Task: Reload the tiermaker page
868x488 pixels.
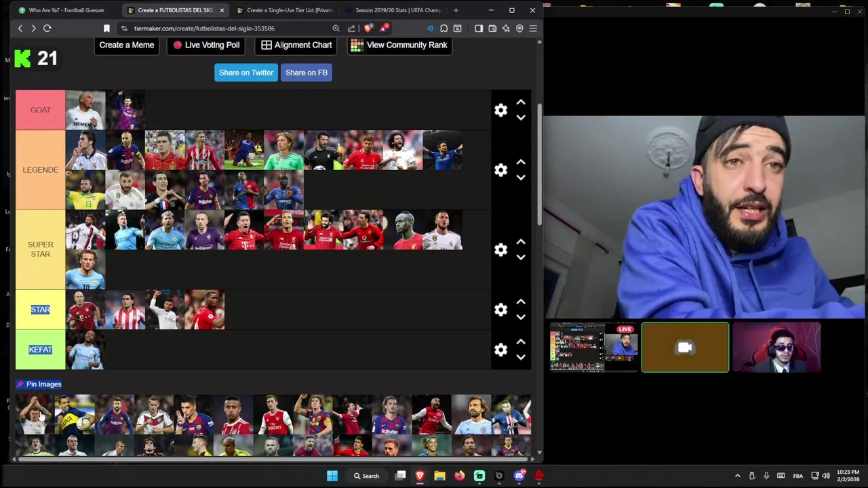Action: tap(47, 28)
